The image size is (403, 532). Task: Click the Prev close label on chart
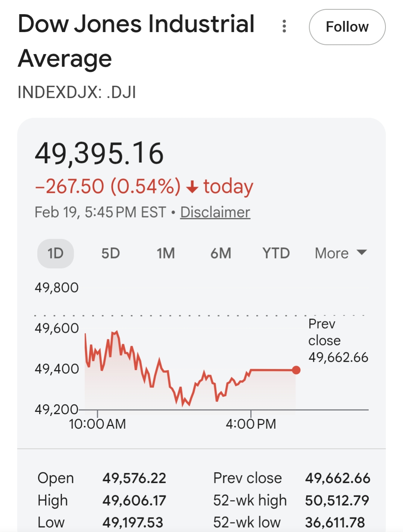324,332
